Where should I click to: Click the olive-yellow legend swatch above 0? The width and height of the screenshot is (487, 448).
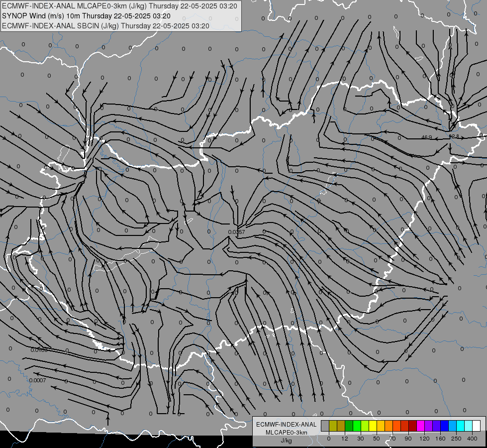tap(333, 426)
